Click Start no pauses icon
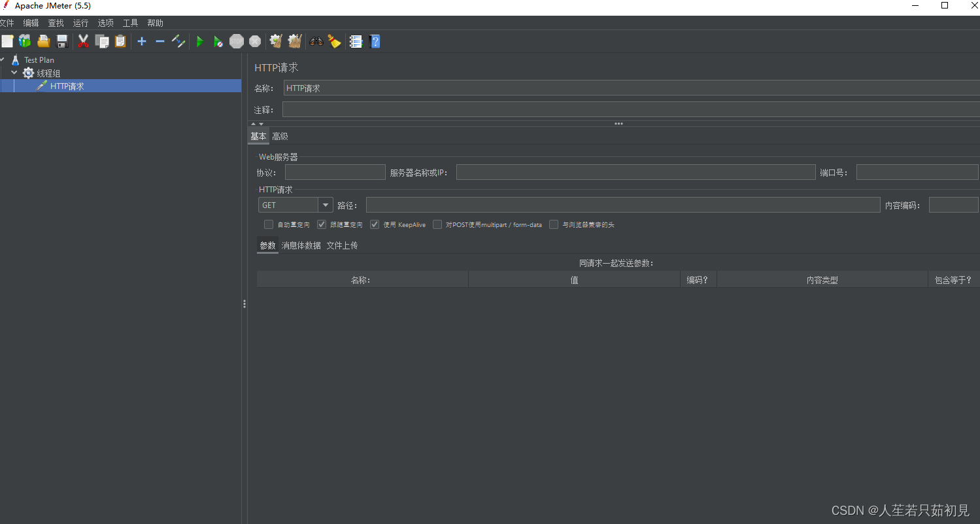The width and height of the screenshot is (980, 524). click(x=218, y=42)
